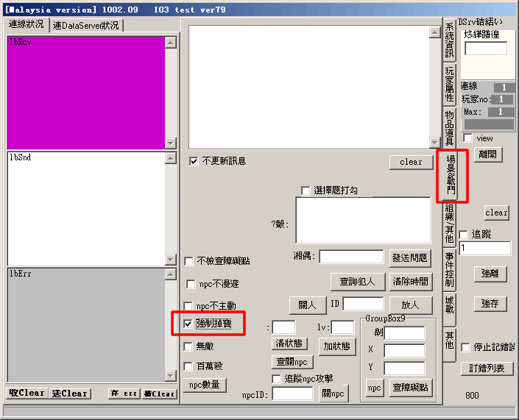
Task: Tick the 追蹤npc攻擊 checkbox
Action: 277,379
